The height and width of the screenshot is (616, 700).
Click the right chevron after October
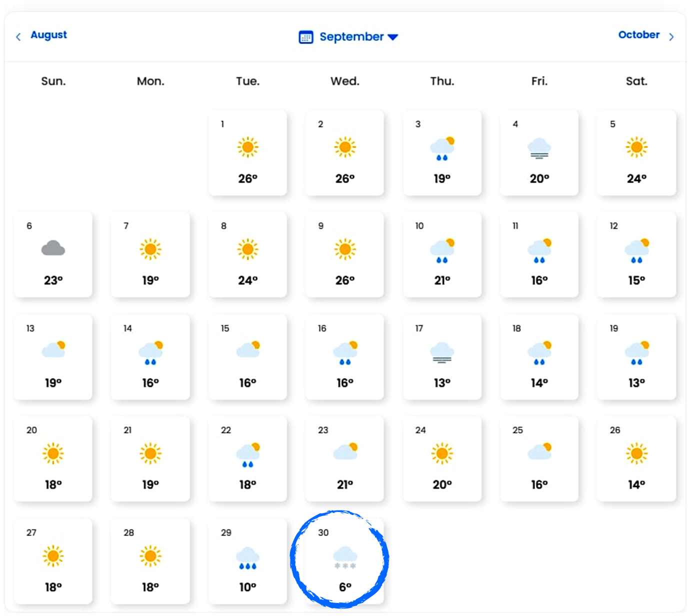tap(671, 36)
